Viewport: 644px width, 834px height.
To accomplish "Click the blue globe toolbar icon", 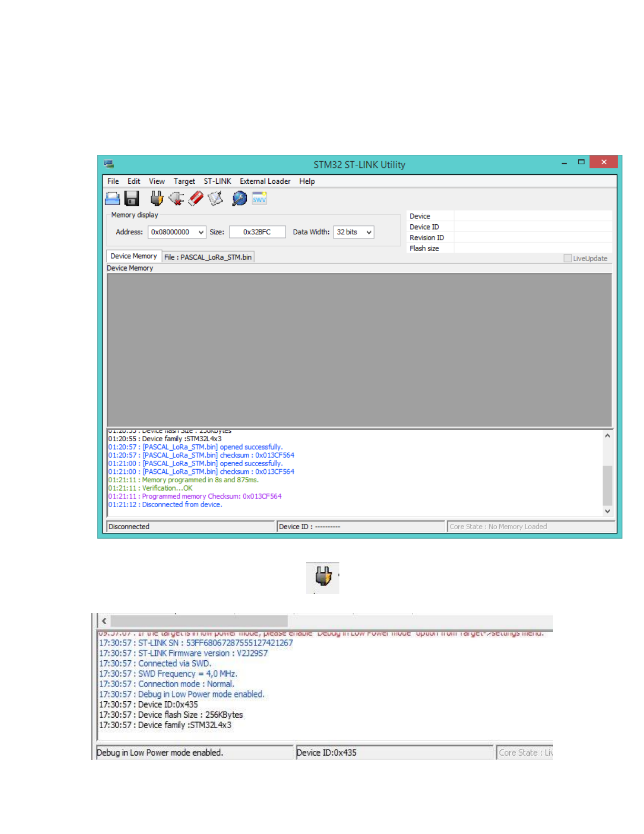I will (x=239, y=198).
